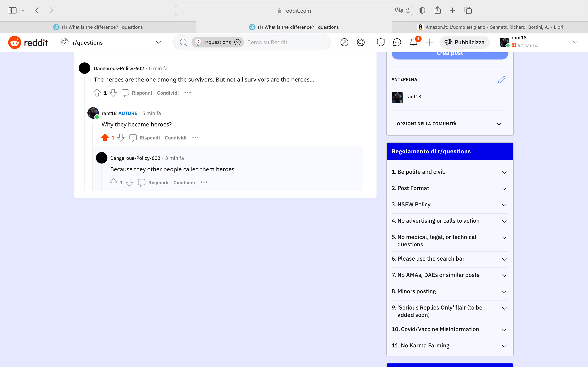This screenshot has width=588, height=367.
Task: Open the r/questions community dropdown
Action: pos(158,43)
